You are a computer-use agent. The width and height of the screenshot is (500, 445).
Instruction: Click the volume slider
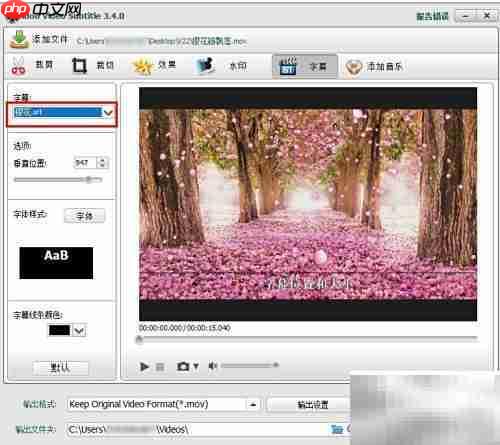pos(250,366)
